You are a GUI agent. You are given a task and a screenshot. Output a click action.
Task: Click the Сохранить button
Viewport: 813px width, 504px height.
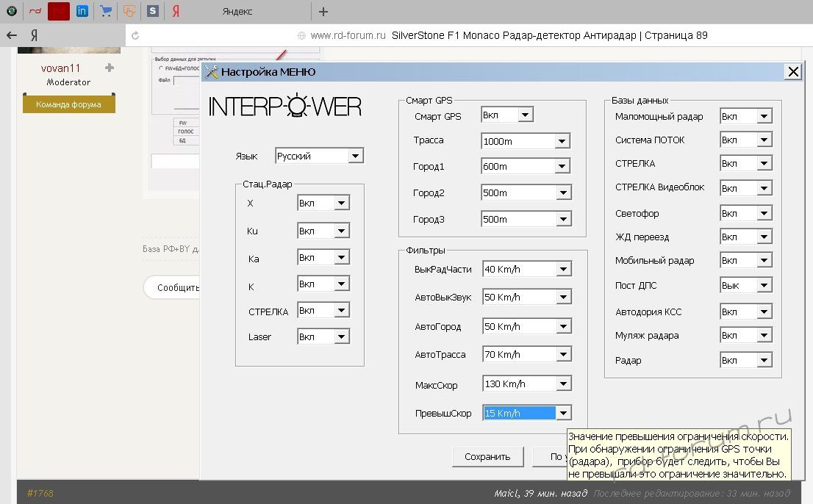487,456
